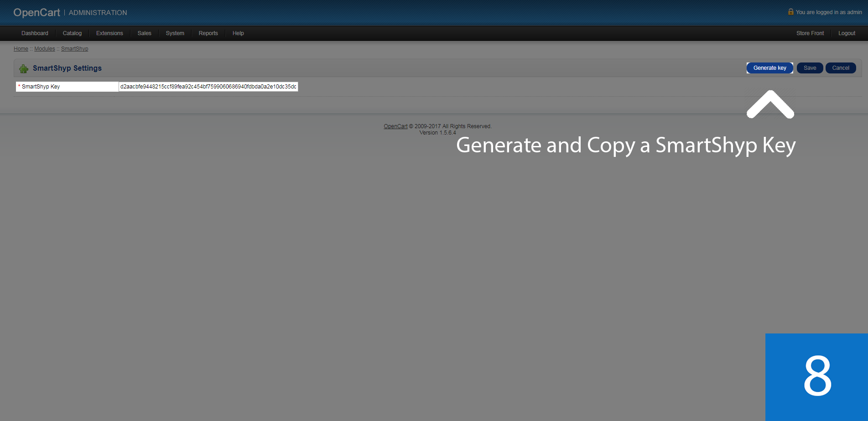Click the Version 1.5.6.4 footer text
Image resolution: width=868 pixels, height=421 pixels.
pyautogui.click(x=437, y=133)
